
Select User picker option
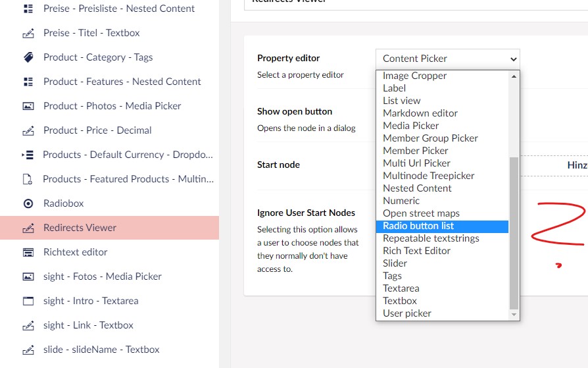coord(442,313)
